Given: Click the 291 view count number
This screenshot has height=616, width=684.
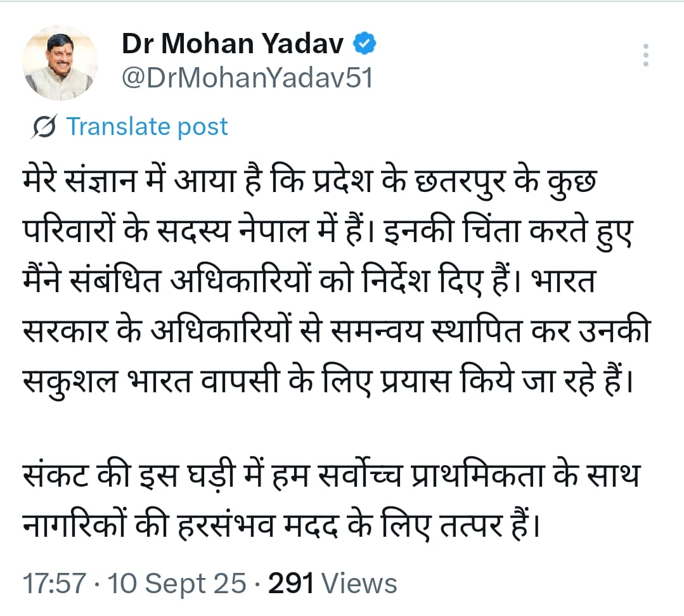Looking at the screenshot, I should tap(292, 584).
